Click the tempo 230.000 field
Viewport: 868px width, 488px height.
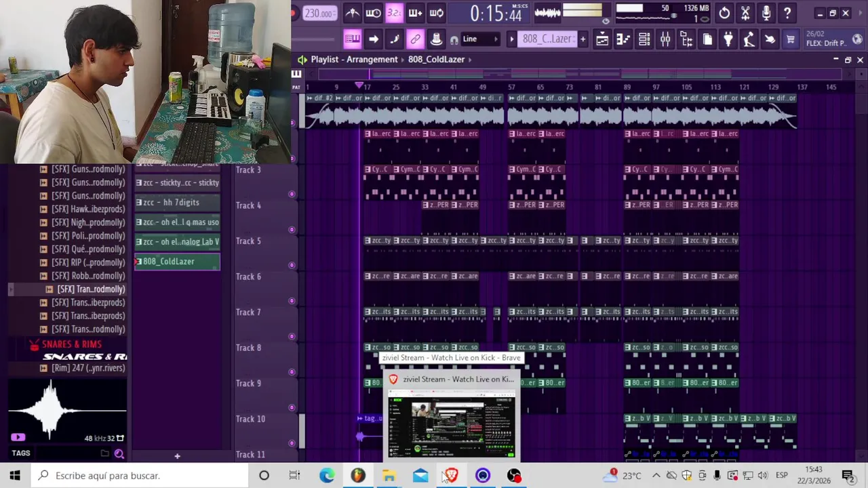319,13
